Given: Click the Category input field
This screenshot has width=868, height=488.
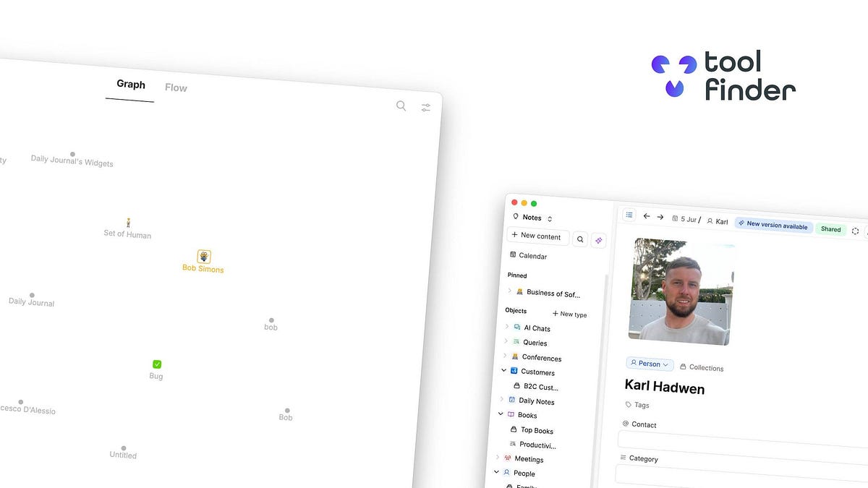Looking at the screenshot, I should 741,480.
